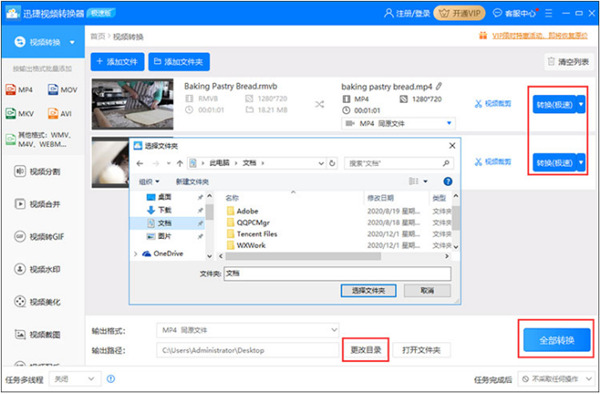Select 文档 in navigation pane
The width and height of the screenshot is (600, 394).
168,223
